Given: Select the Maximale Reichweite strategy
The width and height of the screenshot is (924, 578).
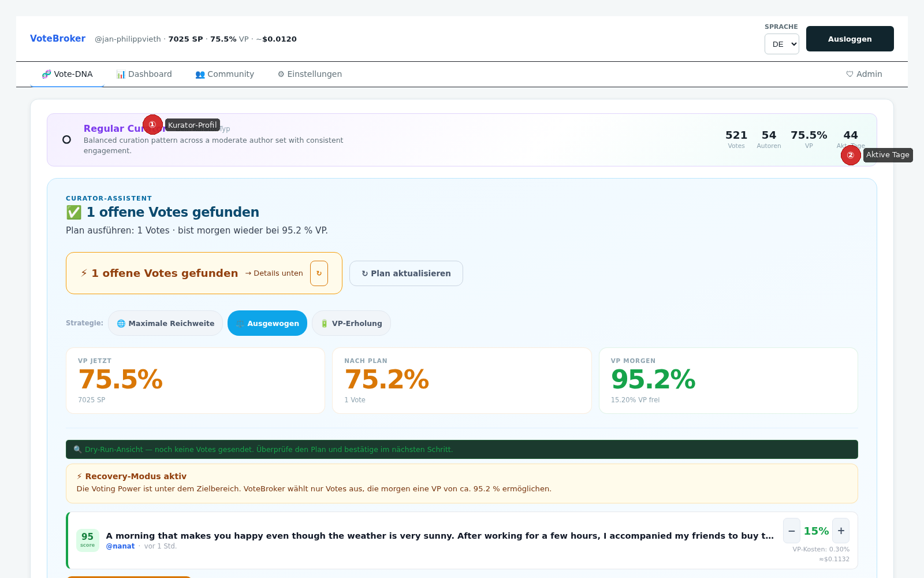Looking at the screenshot, I should 165,323.
